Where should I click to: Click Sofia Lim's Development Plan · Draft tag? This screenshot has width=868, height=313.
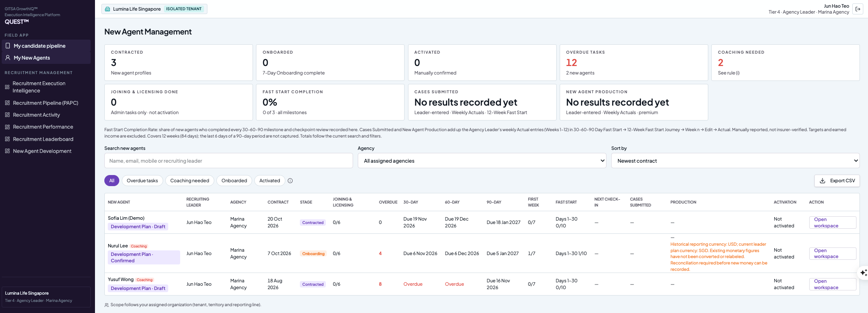pyautogui.click(x=138, y=227)
